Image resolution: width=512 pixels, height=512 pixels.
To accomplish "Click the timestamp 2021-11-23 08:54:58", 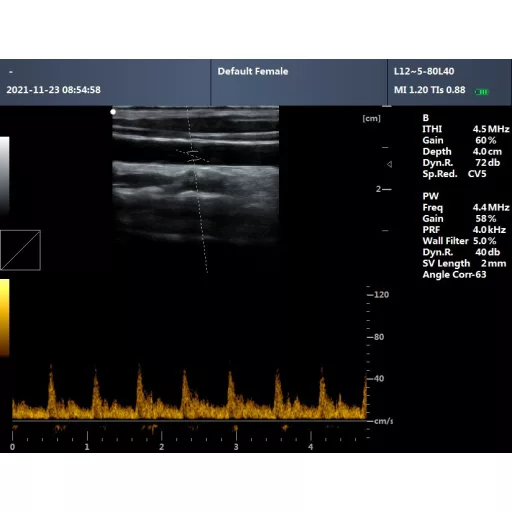I will [53, 90].
